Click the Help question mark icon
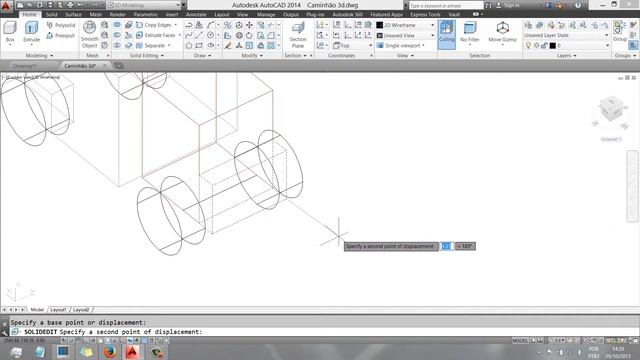640x360 pixels. 578,5
